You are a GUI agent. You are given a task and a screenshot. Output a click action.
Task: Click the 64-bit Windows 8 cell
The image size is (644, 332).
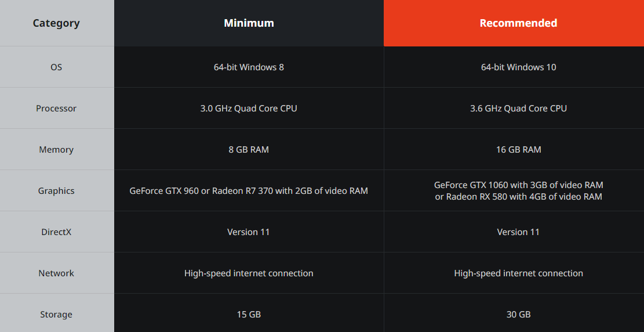click(x=249, y=67)
